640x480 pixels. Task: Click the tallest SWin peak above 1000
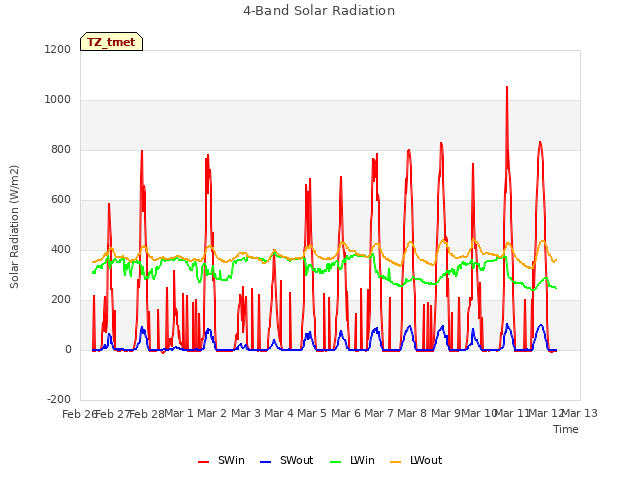pos(507,87)
